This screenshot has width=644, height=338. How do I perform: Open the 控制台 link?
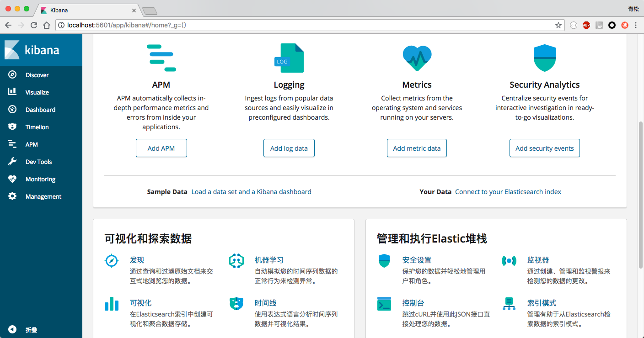413,303
